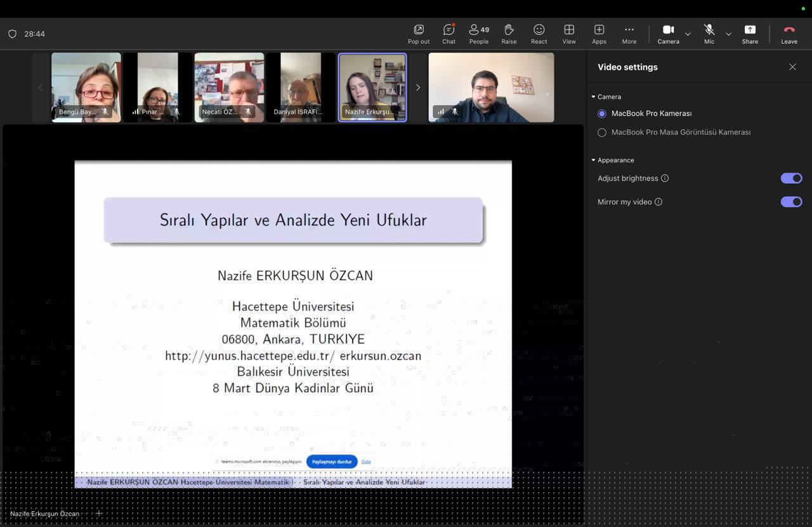This screenshot has height=527, width=812.
Task: Expand the Camera options dropdown arrow
Action: click(x=688, y=34)
